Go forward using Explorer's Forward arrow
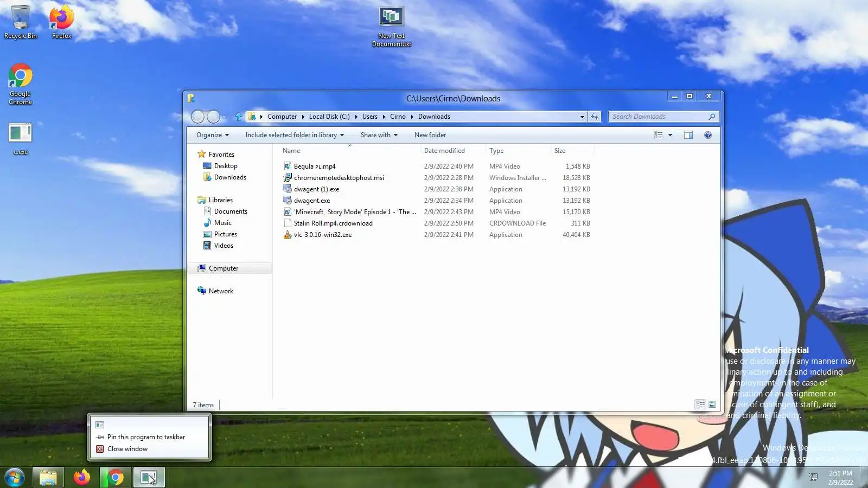Viewport: 868px width, 488px height. pos(213,117)
